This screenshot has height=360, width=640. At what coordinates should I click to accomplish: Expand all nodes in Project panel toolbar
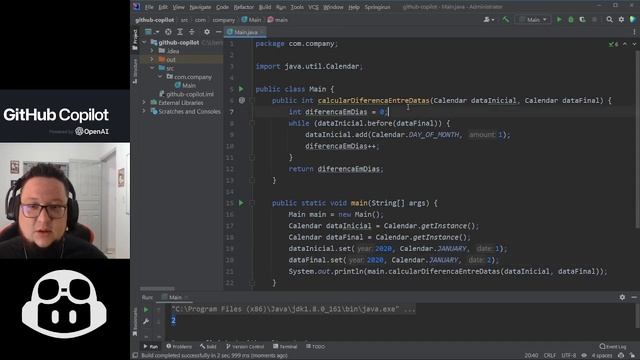pos(180,31)
